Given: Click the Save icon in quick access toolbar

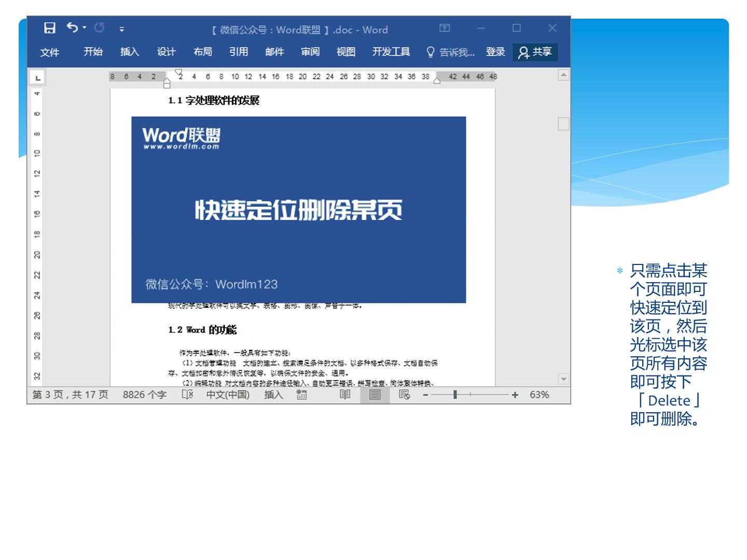Looking at the screenshot, I should tap(49, 28).
